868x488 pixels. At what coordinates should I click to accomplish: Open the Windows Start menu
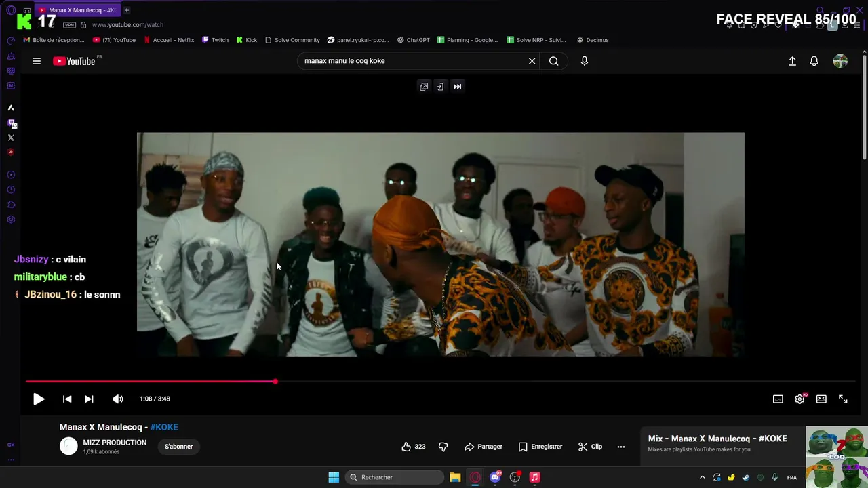point(334,477)
